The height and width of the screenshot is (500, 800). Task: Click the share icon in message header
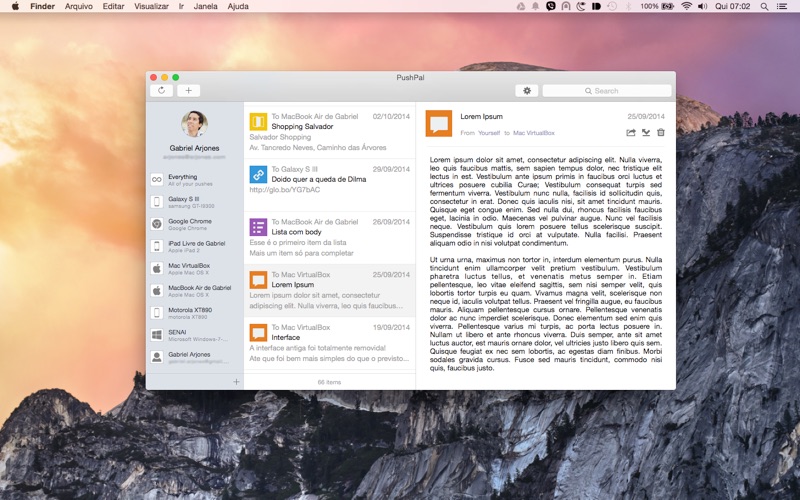pos(631,132)
